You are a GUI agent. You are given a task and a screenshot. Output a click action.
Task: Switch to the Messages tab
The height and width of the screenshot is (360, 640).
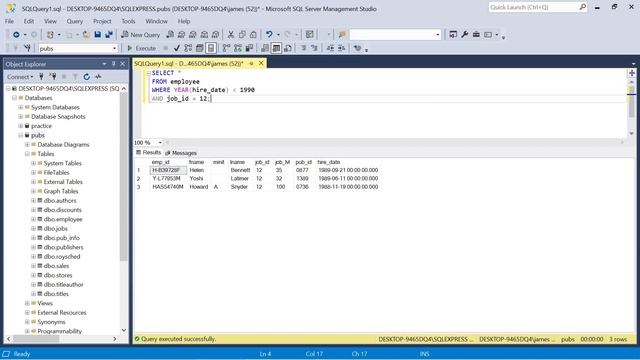tap(181, 153)
